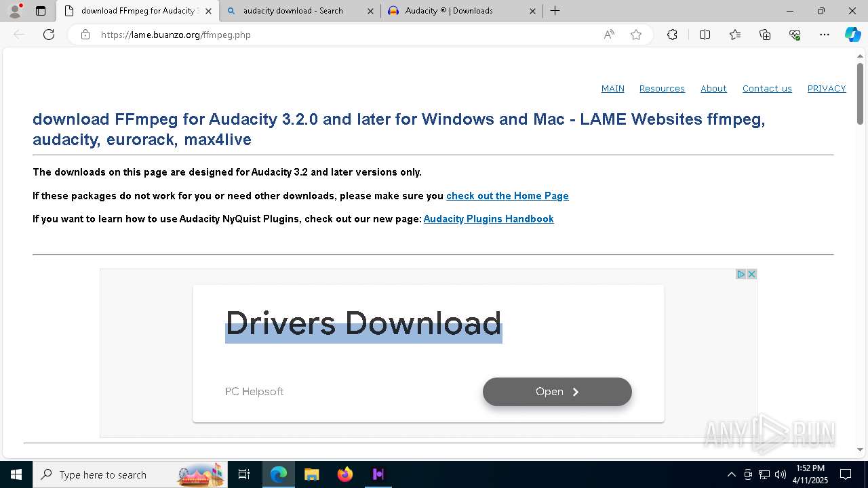The width and height of the screenshot is (868, 488).
Task: Open a new browser tab
Action: coord(555,11)
